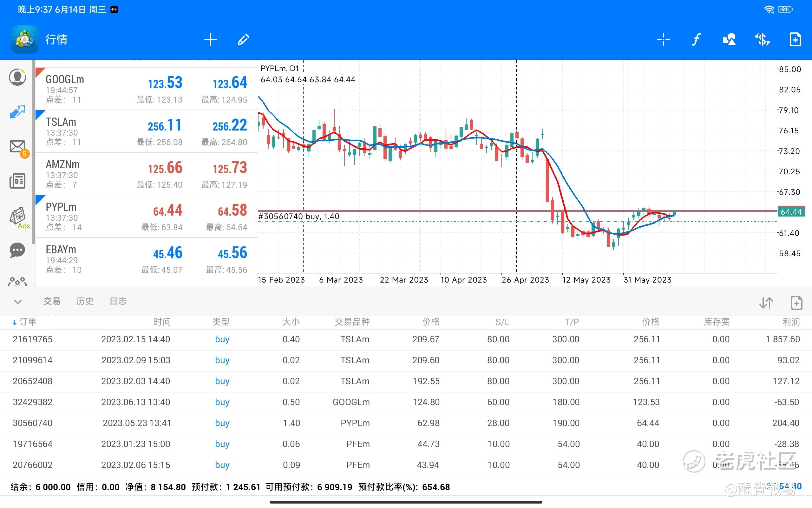Open the chart objects shapes icon

pyautogui.click(x=729, y=39)
